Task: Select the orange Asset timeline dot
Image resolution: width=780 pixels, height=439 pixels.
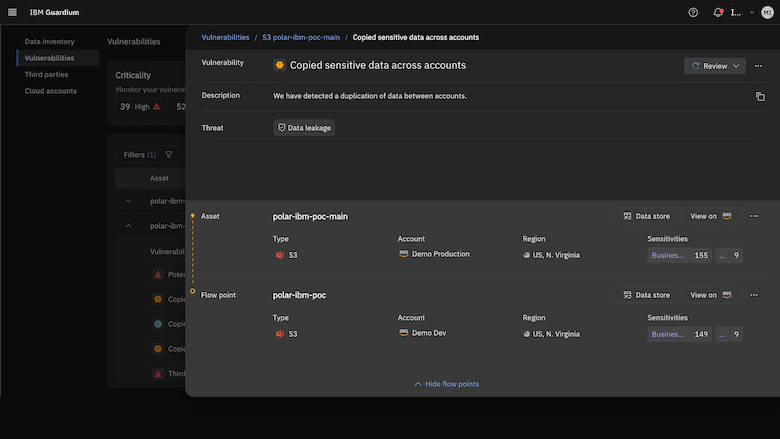Action: tap(193, 216)
